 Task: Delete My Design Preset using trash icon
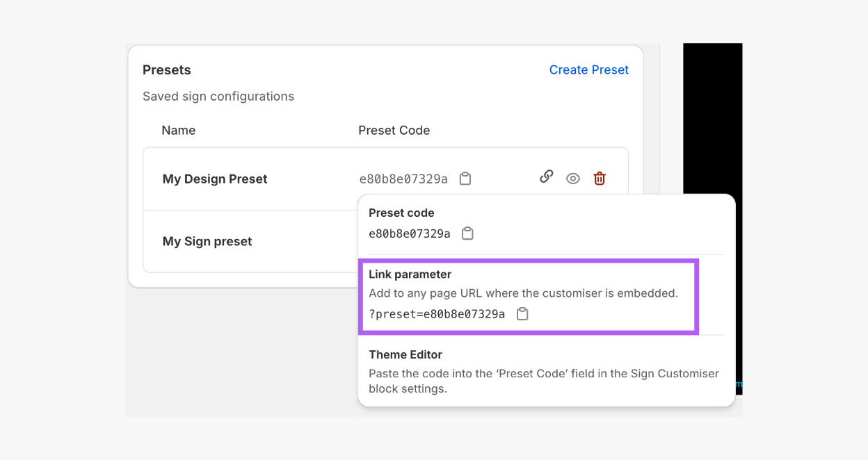coord(600,179)
